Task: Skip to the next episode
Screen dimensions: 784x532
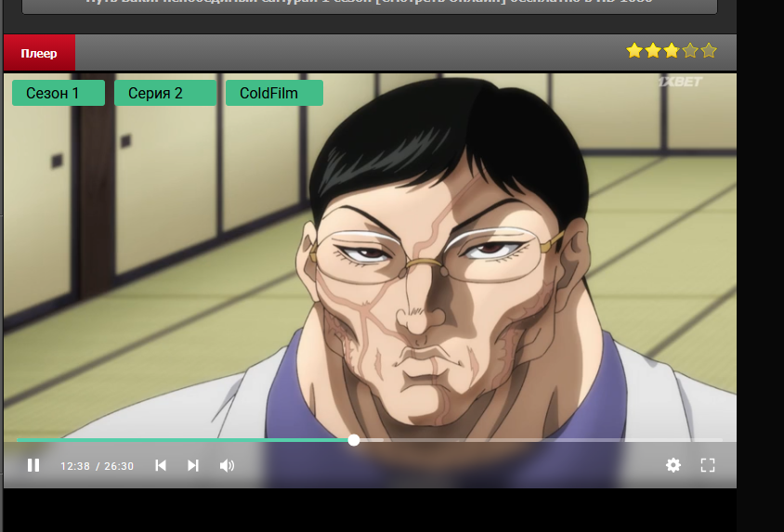Action: [193, 465]
